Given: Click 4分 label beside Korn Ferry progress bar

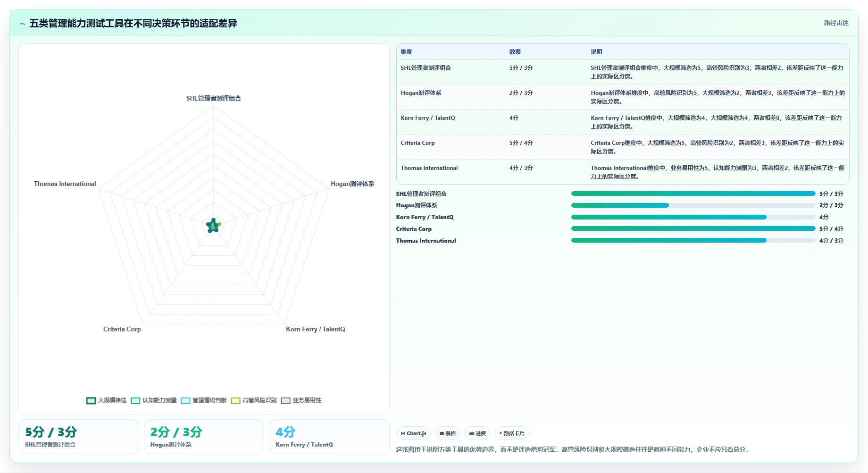Looking at the screenshot, I should pyautogui.click(x=824, y=217).
